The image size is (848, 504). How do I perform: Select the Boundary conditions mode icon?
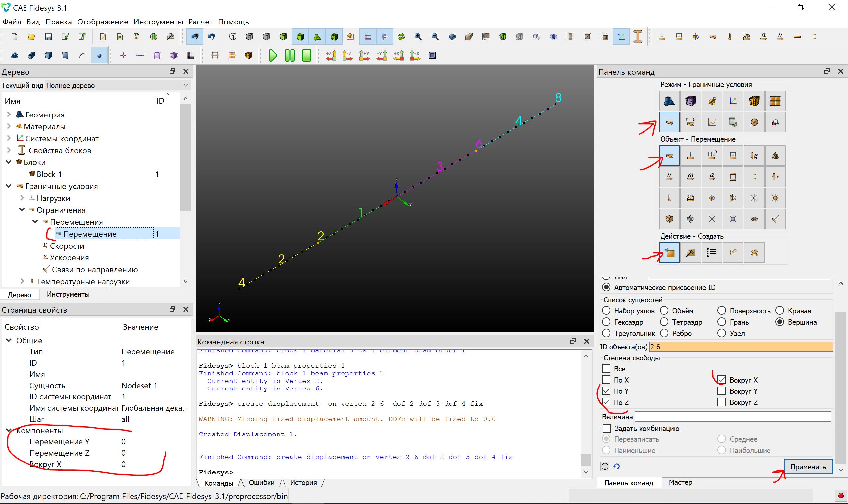[669, 122]
